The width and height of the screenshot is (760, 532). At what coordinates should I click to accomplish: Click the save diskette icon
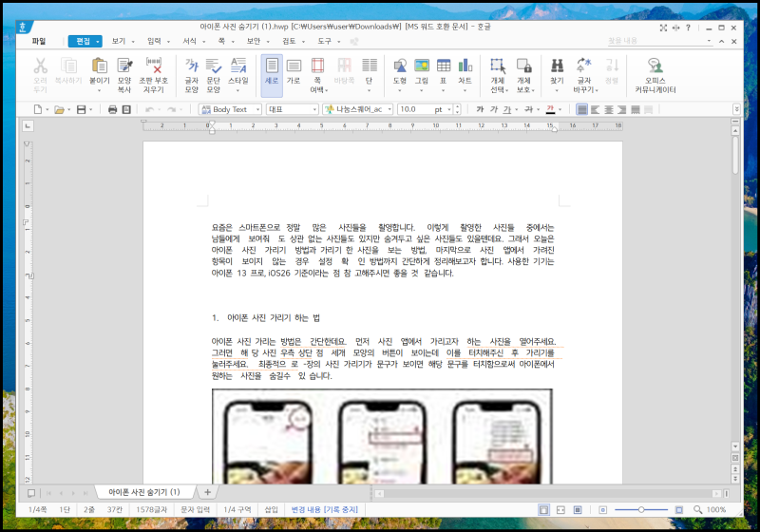(81, 109)
